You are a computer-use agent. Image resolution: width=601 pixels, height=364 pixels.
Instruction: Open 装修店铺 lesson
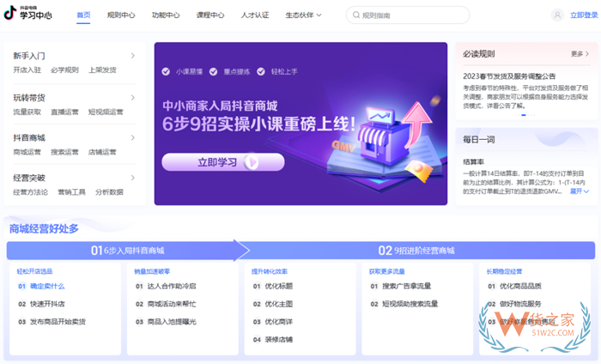pos(279,339)
